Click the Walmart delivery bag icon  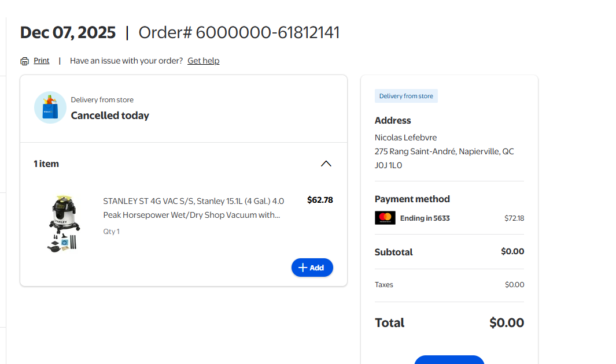pos(50,107)
